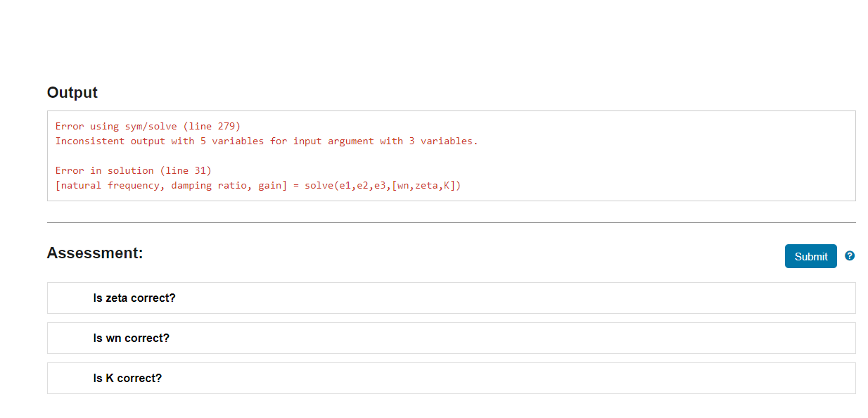
Task: Click the Output section heading
Action: [x=72, y=92]
